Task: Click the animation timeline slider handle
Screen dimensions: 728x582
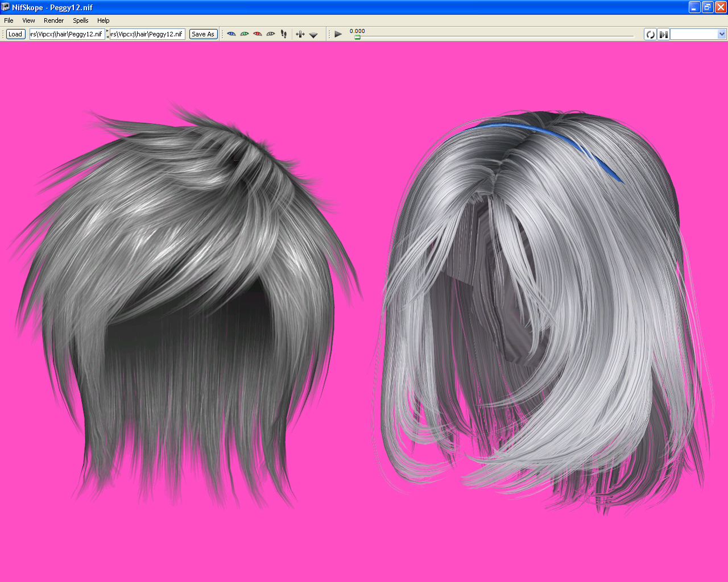Action: [x=357, y=37]
